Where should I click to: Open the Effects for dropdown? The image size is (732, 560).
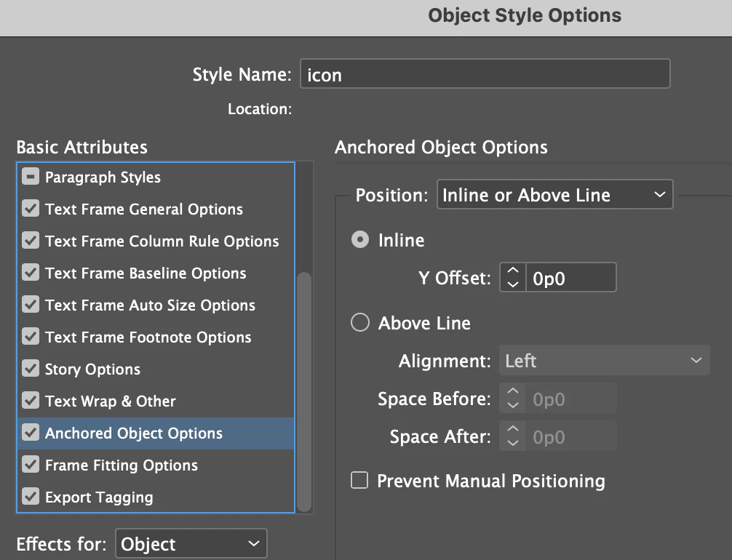191,544
